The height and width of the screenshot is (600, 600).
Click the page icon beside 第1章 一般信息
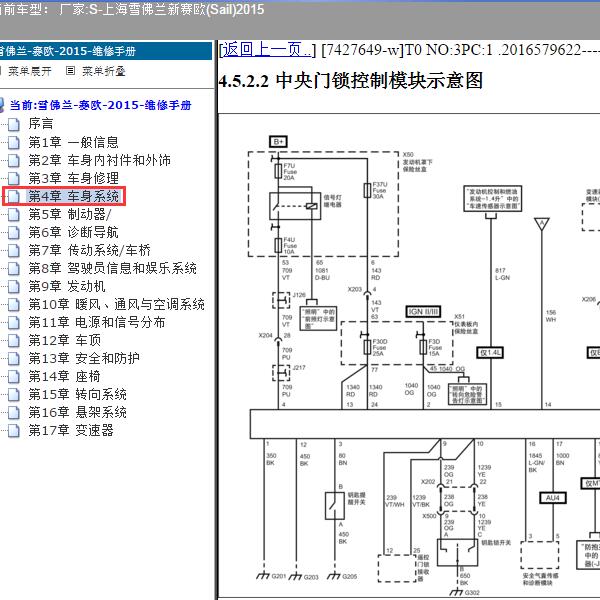pyautogui.click(x=14, y=142)
